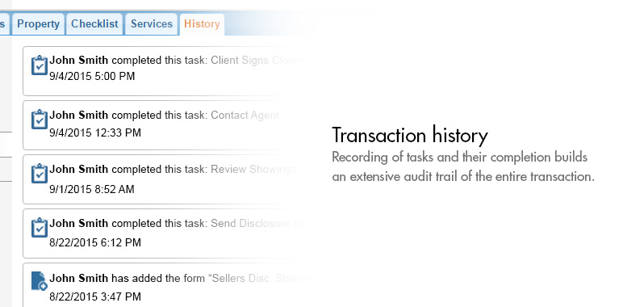Click the Client Signs Closing task link
The width and height of the screenshot is (644, 307).
[x=259, y=61]
